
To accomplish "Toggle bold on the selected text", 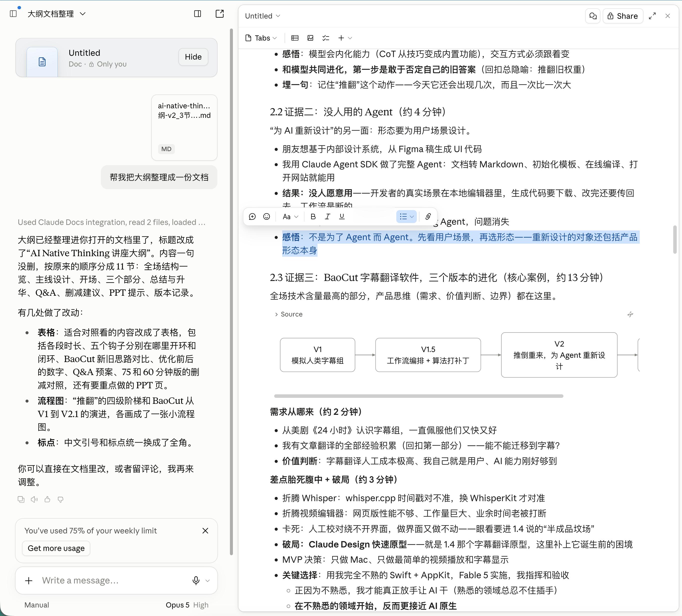I will 313,216.
